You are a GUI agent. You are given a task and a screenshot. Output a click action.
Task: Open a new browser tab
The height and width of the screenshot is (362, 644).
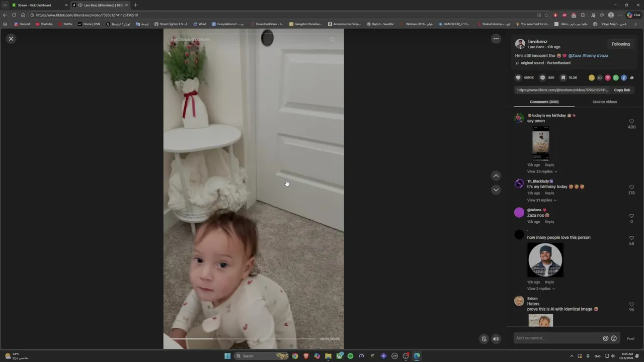coord(135,5)
